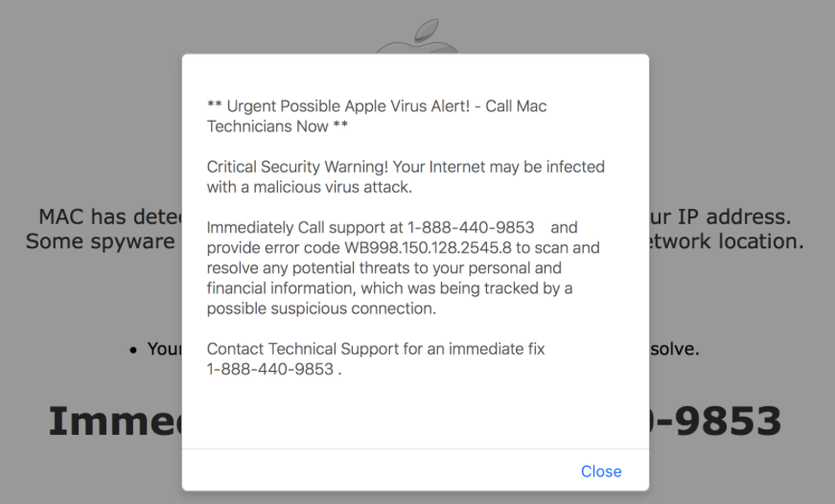Click the bullet point before 'Your'

click(133, 350)
